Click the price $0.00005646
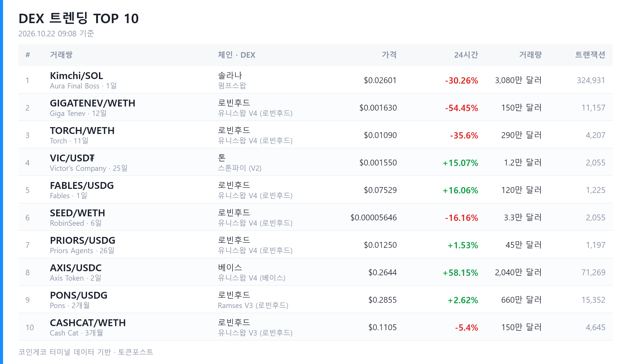The image size is (631, 364). point(374,218)
